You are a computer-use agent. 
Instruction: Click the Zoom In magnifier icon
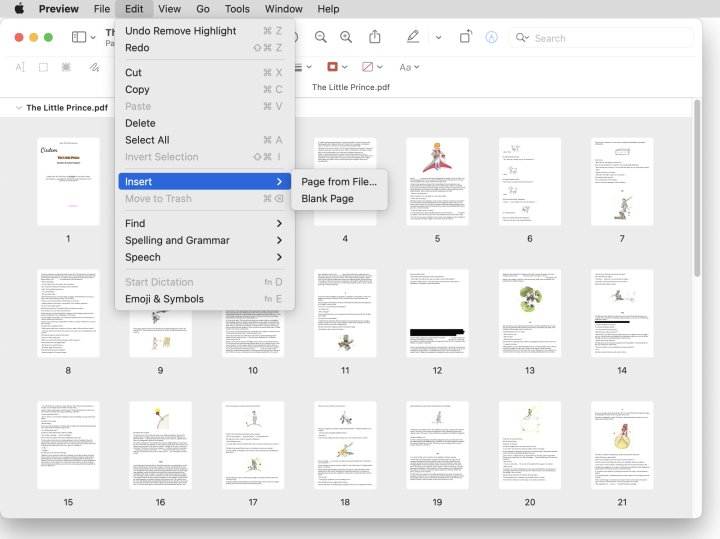(346, 37)
